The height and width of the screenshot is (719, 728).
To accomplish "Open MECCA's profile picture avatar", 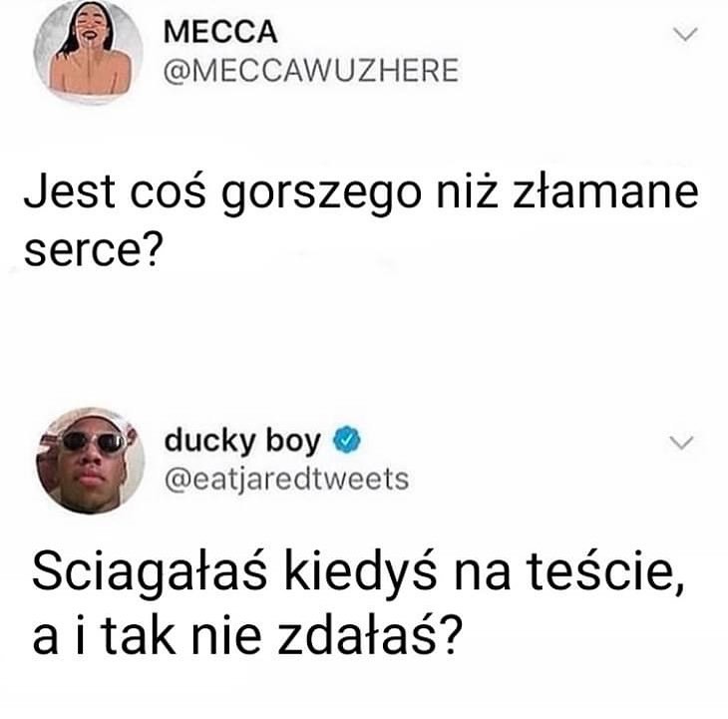I will [x=89, y=51].
